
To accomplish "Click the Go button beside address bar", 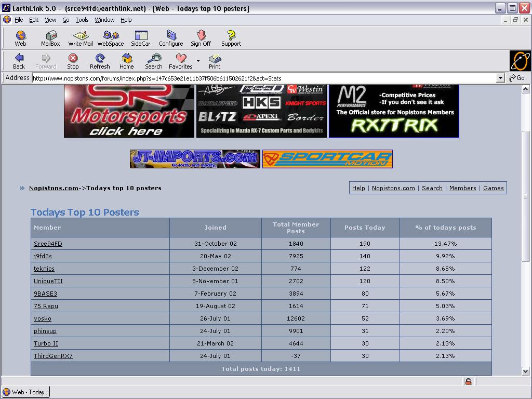I will (x=517, y=78).
